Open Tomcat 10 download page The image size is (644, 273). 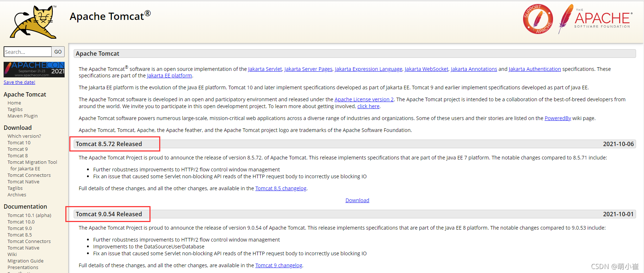19,143
